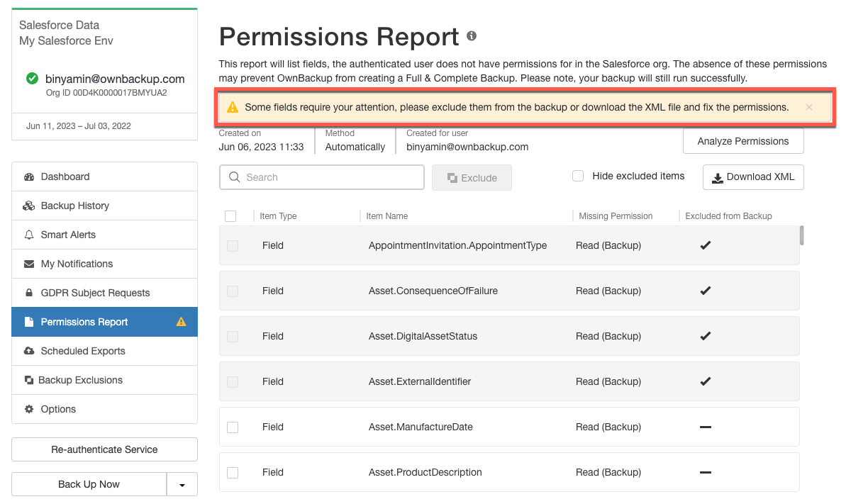
Task: Open My Notifications envelope icon
Action: (x=28, y=263)
